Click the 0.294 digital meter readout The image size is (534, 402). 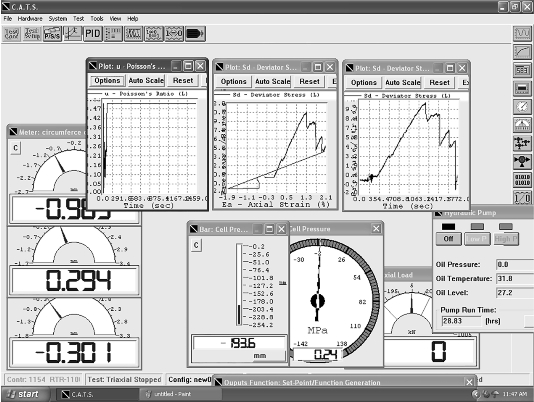[74, 280]
